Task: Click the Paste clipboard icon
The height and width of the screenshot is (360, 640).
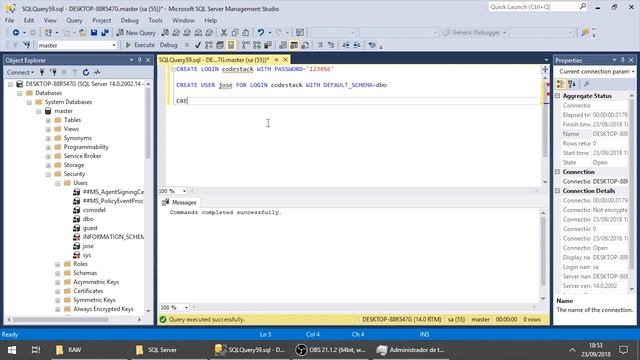Action: pos(246,33)
